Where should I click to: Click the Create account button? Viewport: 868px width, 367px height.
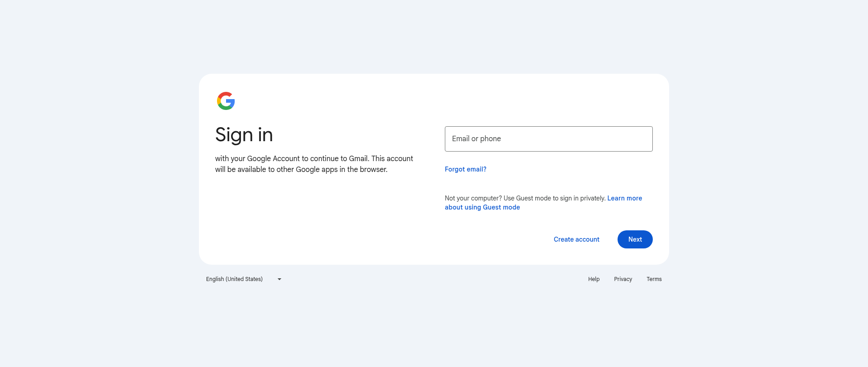(x=576, y=239)
